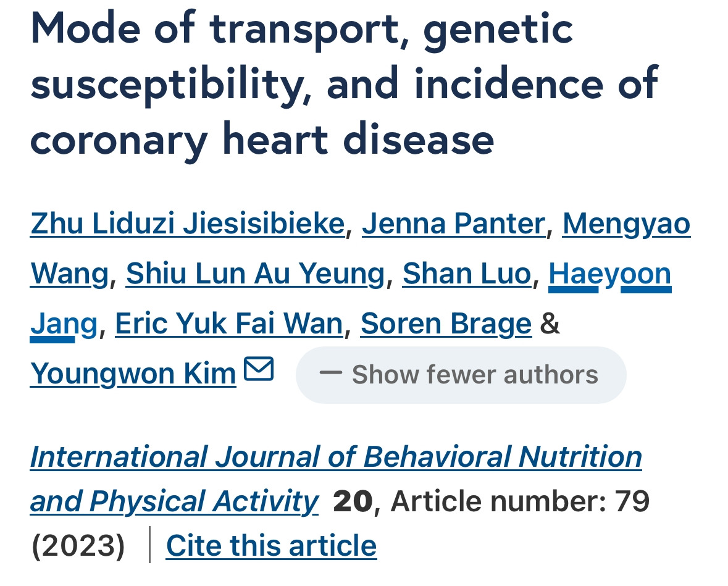Click the vertical divider before Cite this article
Screen dimensions: 728x586
[149, 545]
